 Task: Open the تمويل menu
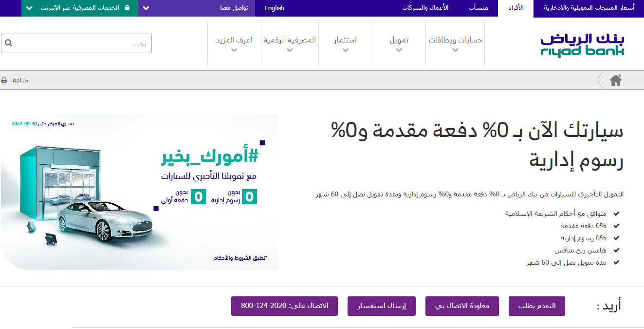(x=399, y=40)
